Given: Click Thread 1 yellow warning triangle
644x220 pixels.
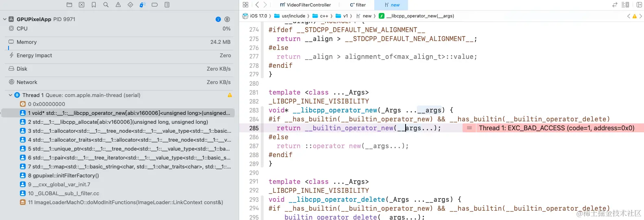Looking at the screenshot, I should 230,95.
